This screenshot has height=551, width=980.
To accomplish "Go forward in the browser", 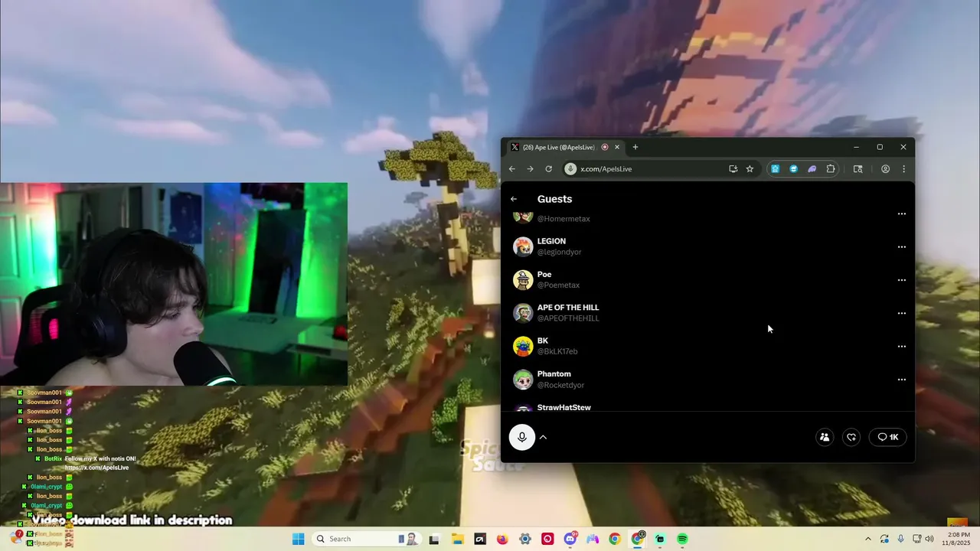I will [x=530, y=169].
